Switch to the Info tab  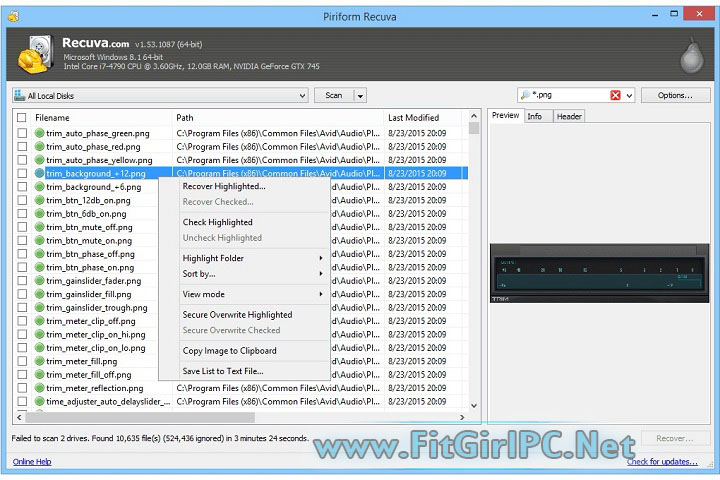[535, 116]
